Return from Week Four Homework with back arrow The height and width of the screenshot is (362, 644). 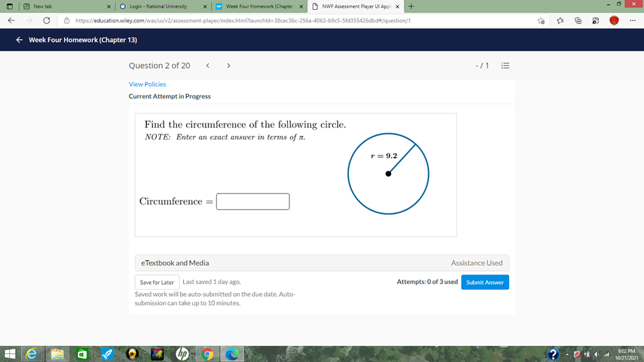tap(19, 40)
